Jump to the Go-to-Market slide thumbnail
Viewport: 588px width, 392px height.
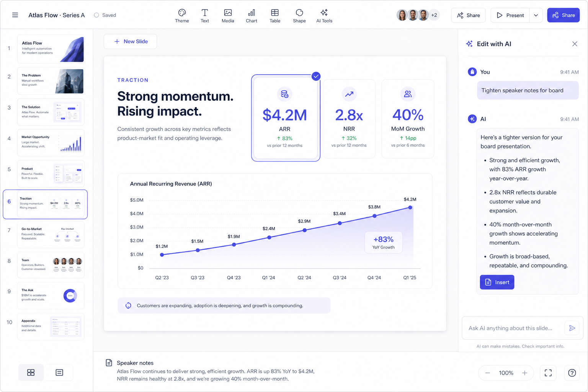51,235
